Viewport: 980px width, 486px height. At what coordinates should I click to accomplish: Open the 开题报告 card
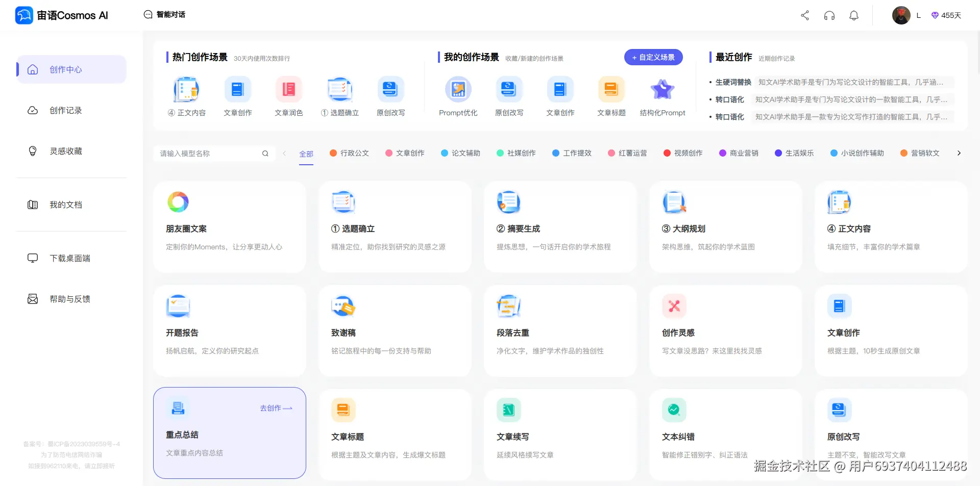[230, 331]
